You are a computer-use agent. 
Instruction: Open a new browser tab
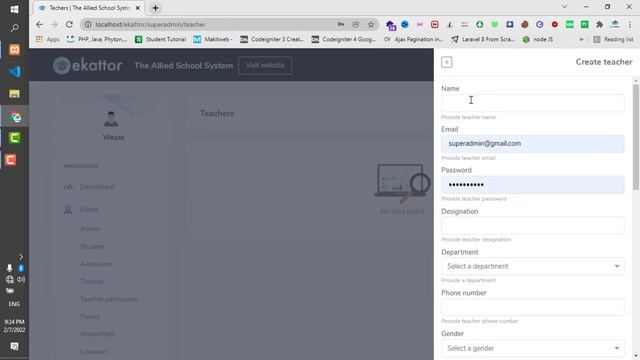(156, 8)
